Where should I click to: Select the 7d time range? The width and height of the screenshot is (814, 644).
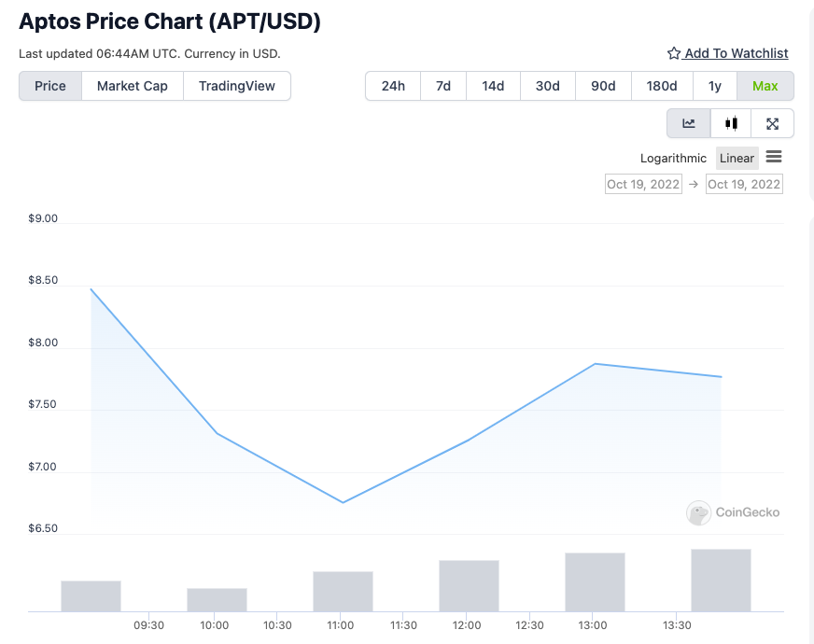(443, 86)
